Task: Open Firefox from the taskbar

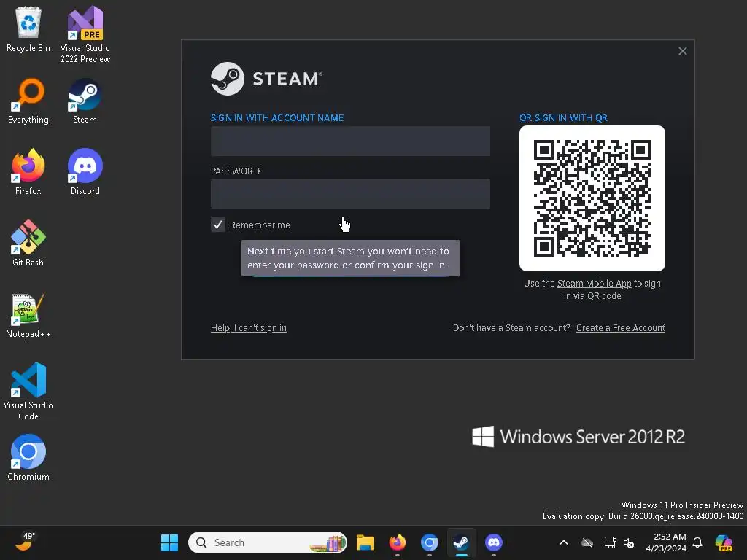Action: click(x=398, y=542)
